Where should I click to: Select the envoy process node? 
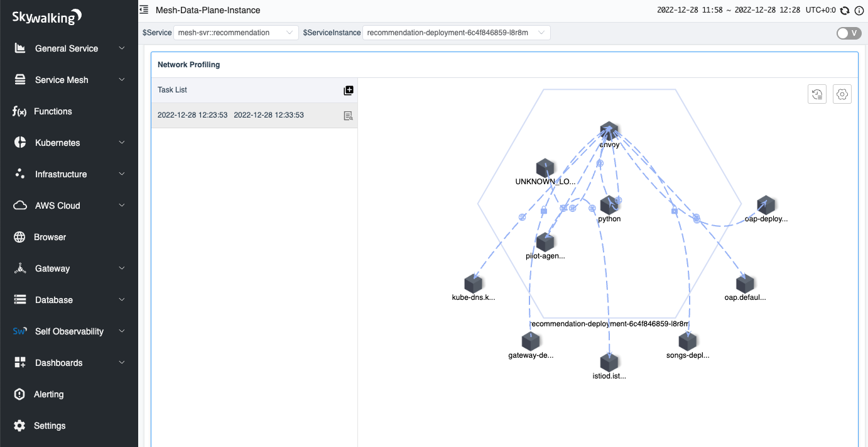point(609,131)
